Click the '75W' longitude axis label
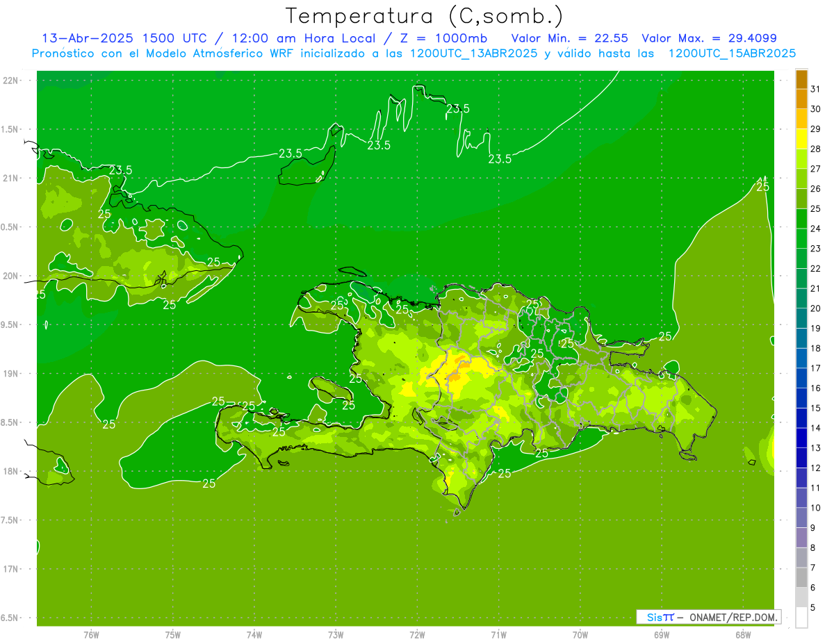The image size is (834, 644). [x=173, y=635]
